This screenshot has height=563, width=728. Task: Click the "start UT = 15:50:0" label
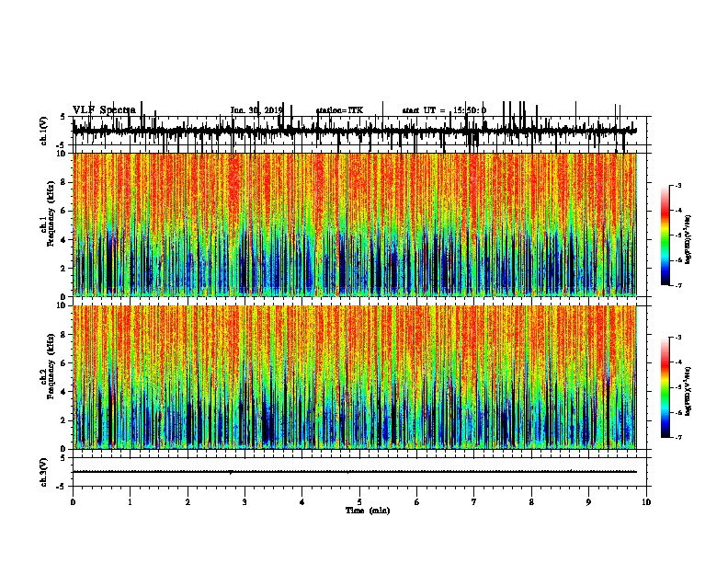[444, 110]
